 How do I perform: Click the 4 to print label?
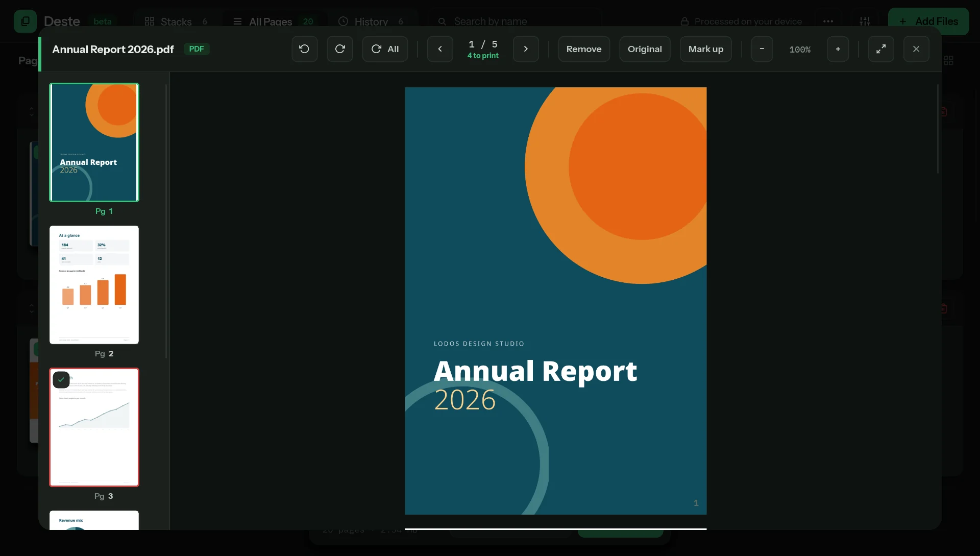[483, 56]
